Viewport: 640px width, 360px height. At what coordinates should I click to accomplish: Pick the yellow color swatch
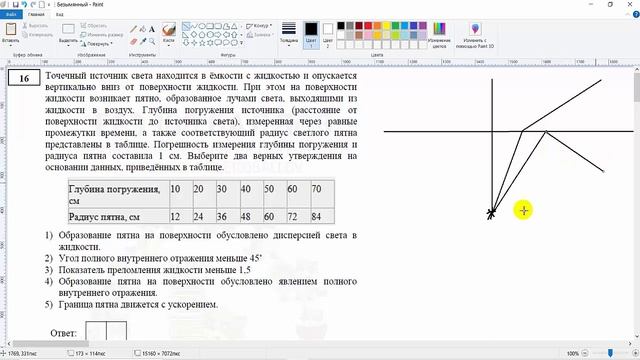386,26
